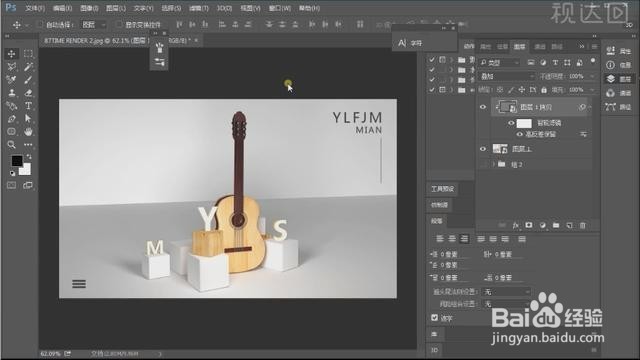Open the 文件(F) menu

point(35,8)
